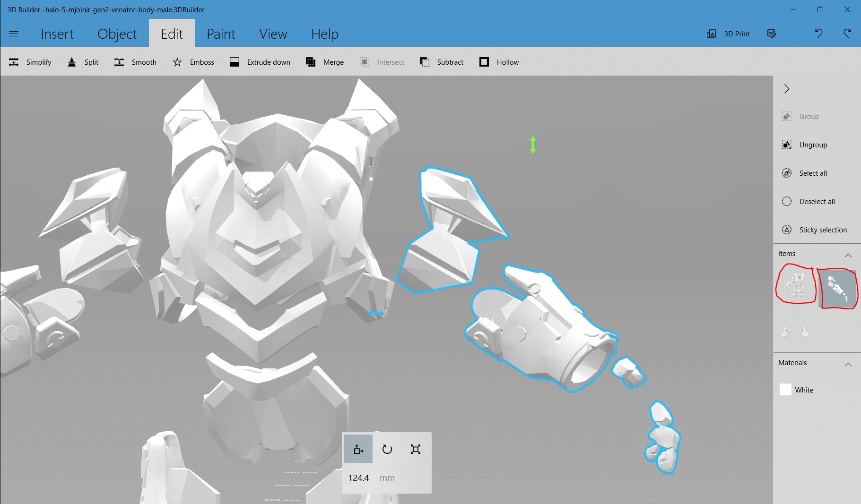Click the mm unit label
This screenshot has height=504, width=861.
[x=387, y=478]
